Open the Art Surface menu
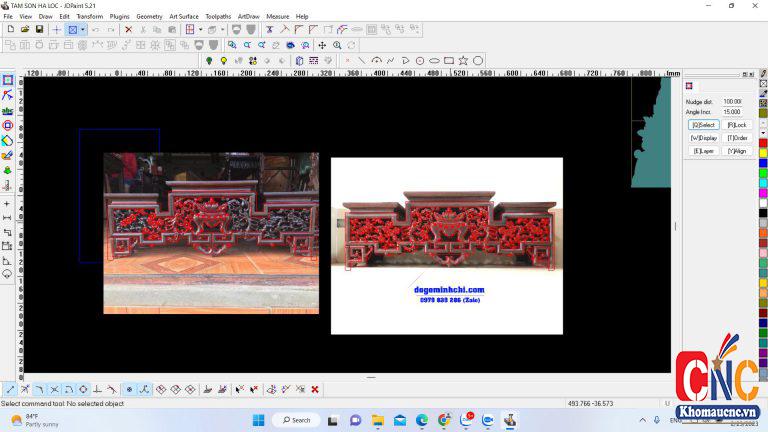 tap(184, 16)
